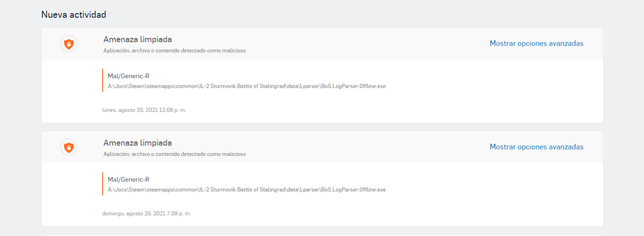Click the BoS.LogParser.Offline.exe file path in the first card
Screen dimensions: 644x236
coord(247,86)
